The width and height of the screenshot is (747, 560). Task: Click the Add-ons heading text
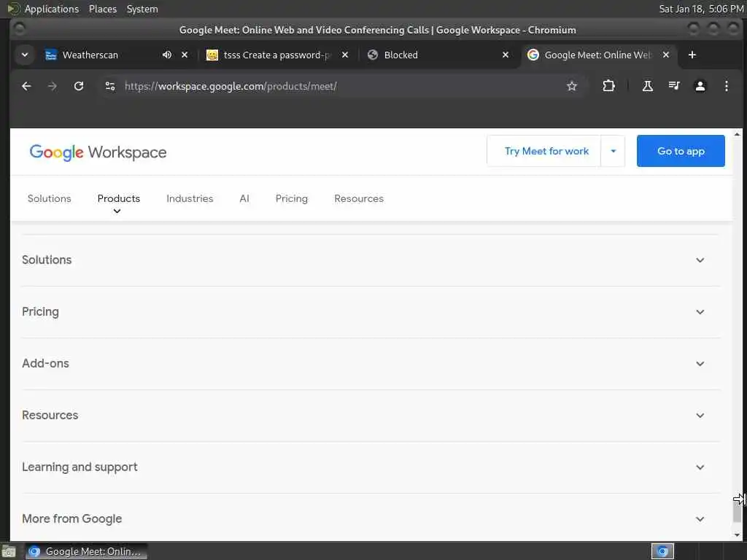(45, 363)
